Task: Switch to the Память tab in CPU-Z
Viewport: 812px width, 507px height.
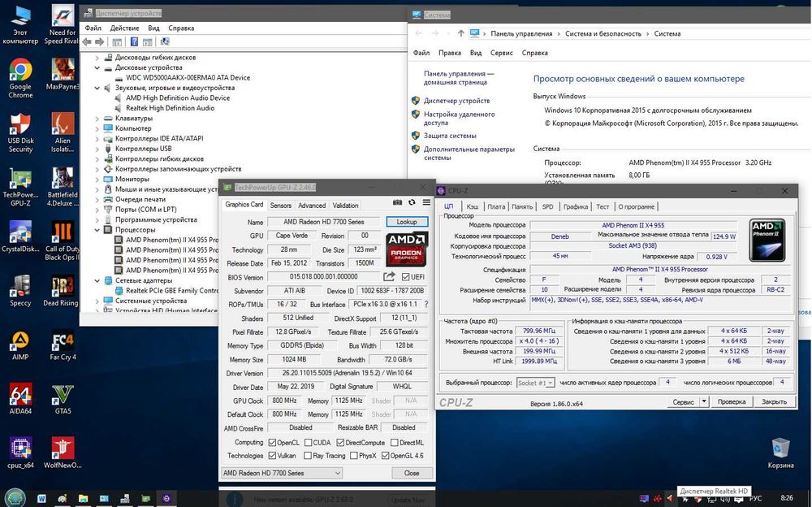Action: pos(522,206)
